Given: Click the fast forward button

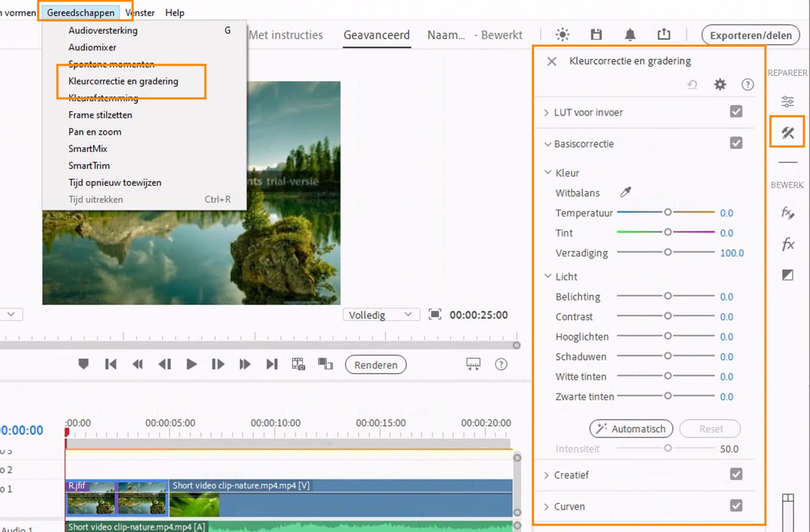Looking at the screenshot, I should [x=245, y=364].
